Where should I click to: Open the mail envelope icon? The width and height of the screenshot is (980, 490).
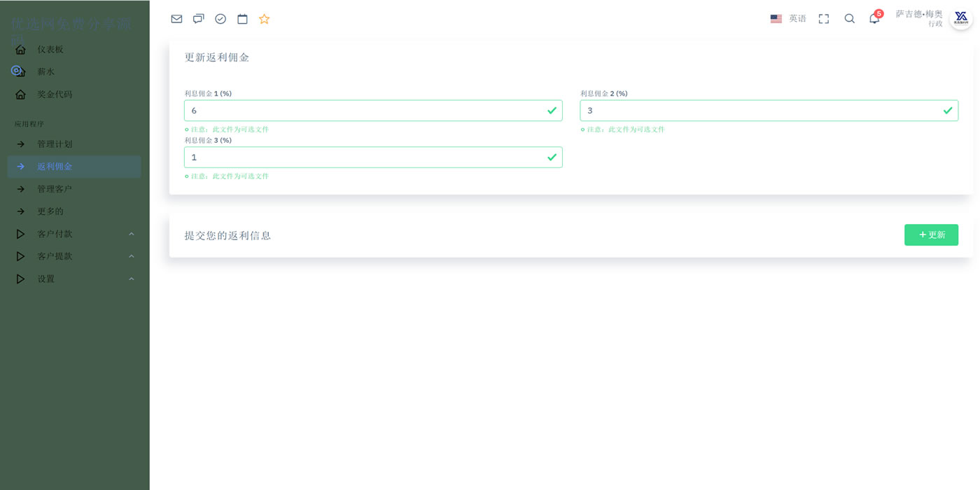[176, 19]
